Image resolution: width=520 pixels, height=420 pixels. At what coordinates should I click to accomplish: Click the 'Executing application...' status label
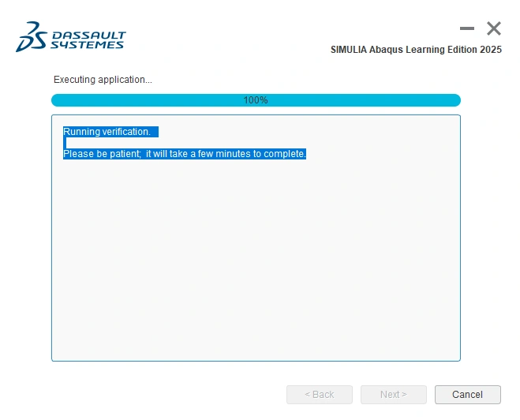(103, 80)
